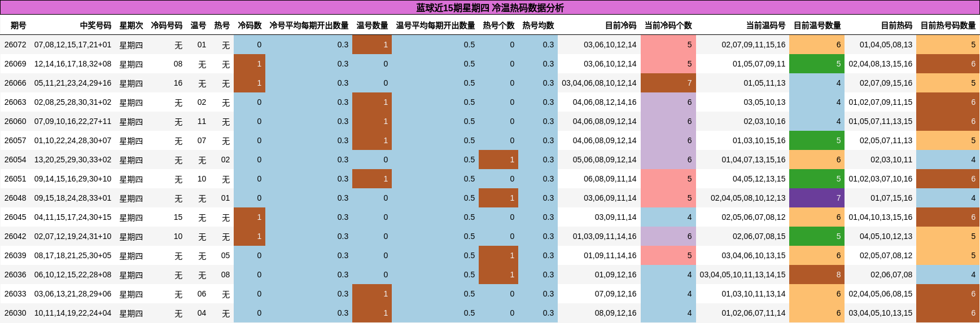The width and height of the screenshot is (980, 323).
Task: Click issue number 26069
Action: [15, 64]
